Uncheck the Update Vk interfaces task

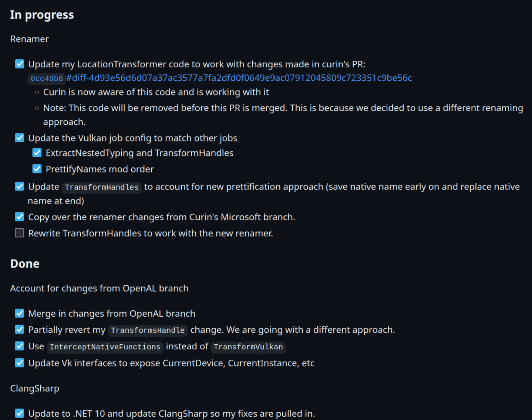tap(20, 363)
